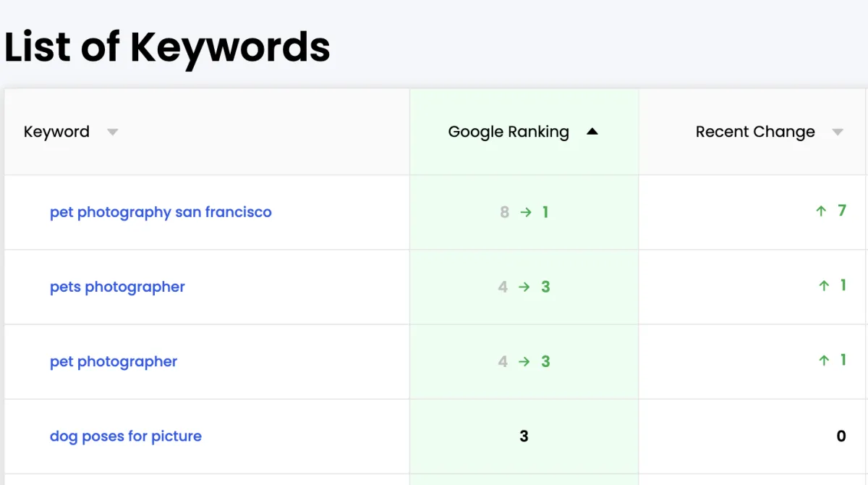The width and height of the screenshot is (868, 485).
Task: Click the ranking arrow in pets photographer row
Action: 524,287
